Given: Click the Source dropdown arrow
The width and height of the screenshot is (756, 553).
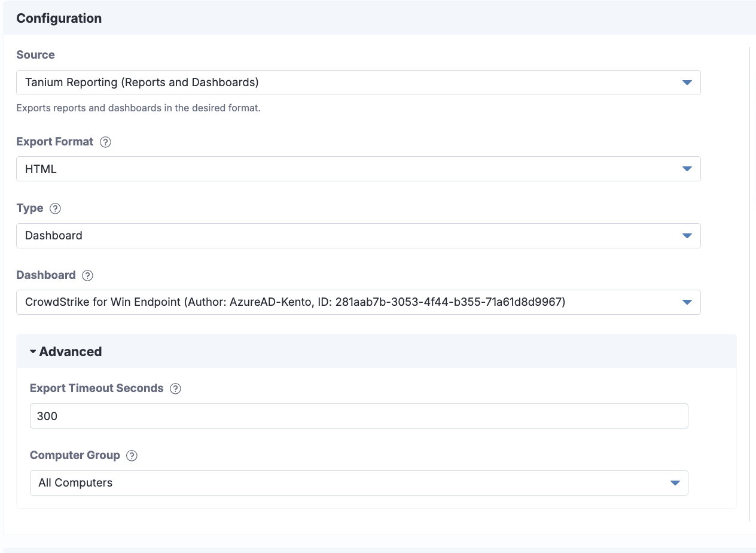Looking at the screenshot, I should click(x=687, y=83).
